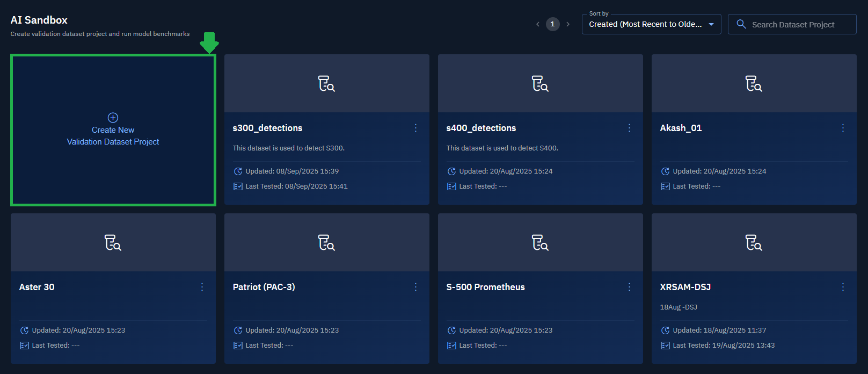868x374 pixels.
Task: Open the XRSAM-DSJ three-dot menu
Action: pyautogui.click(x=843, y=287)
